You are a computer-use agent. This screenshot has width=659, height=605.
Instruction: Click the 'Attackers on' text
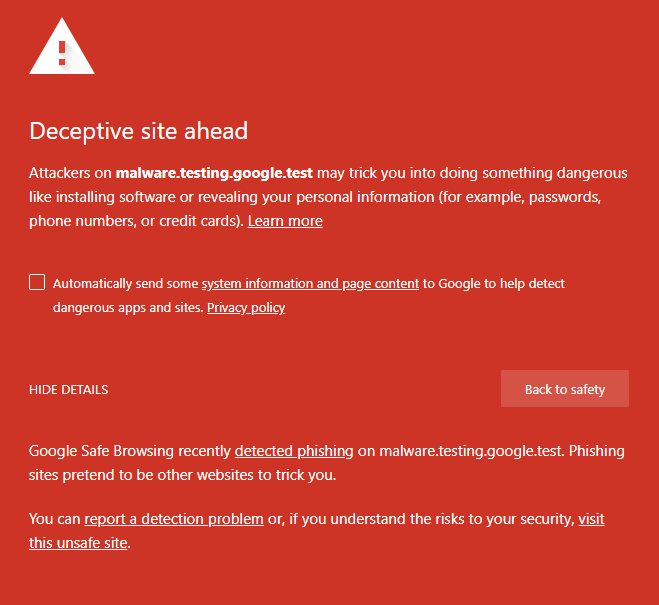click(70, 173)
